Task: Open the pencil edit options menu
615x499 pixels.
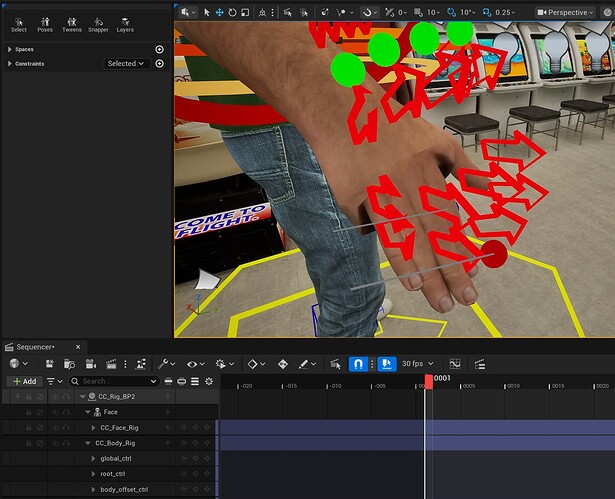Action: [x=307, y=364]
